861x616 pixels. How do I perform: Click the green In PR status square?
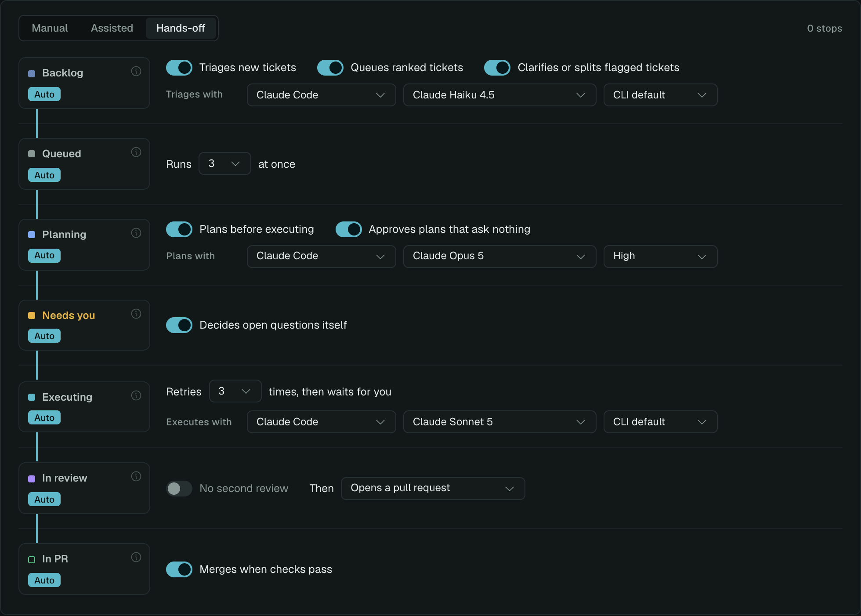pos(32,559)
